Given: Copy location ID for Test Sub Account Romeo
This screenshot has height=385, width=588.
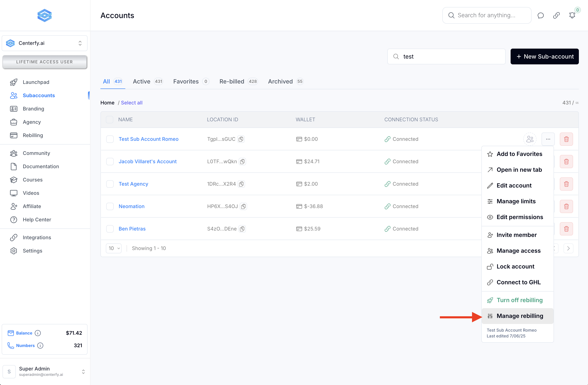Looking at the screenshot, I should pos(241,139).
